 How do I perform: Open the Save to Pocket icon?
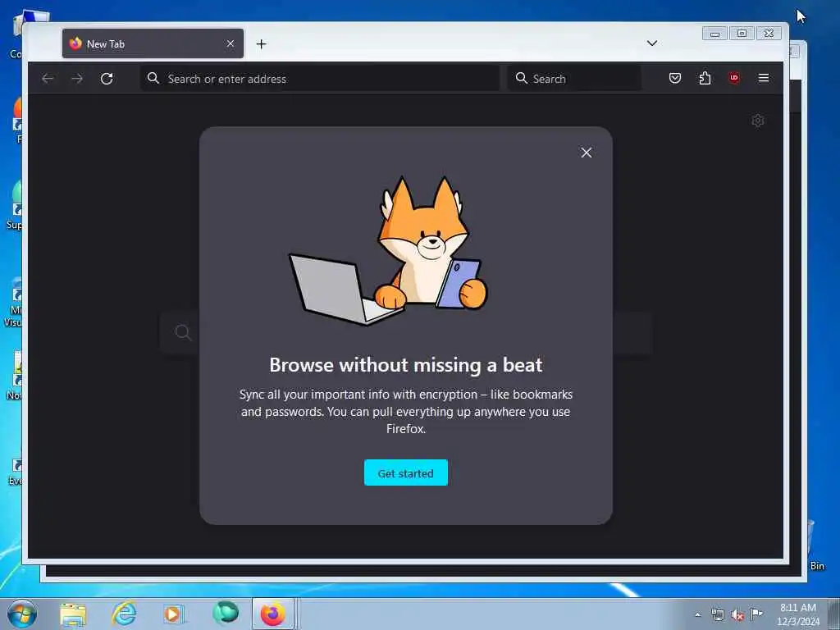coord(675,78)
